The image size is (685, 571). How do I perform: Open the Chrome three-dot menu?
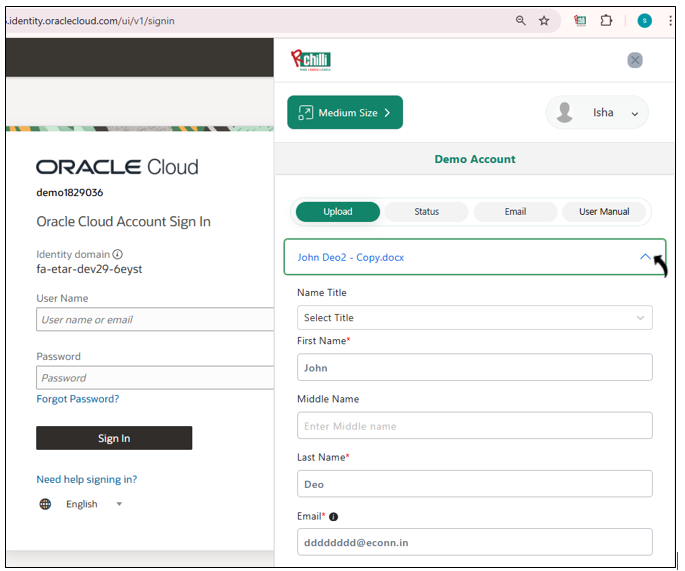[x=668, y=20]
